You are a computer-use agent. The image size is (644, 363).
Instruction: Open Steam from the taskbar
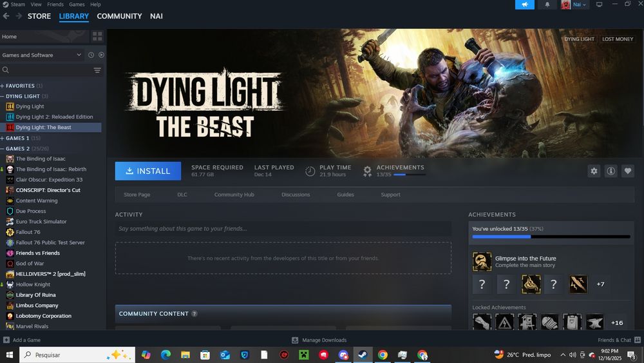[363, 355]
